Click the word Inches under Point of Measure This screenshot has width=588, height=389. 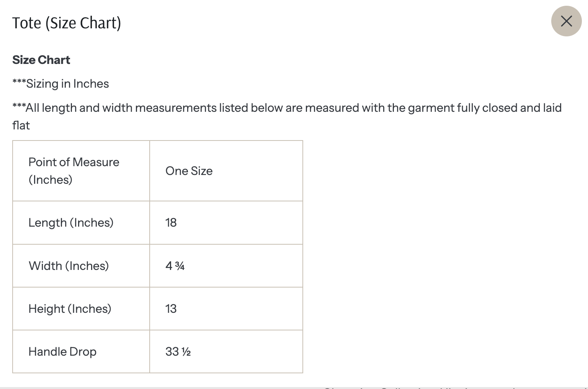[x=51, y=180]
